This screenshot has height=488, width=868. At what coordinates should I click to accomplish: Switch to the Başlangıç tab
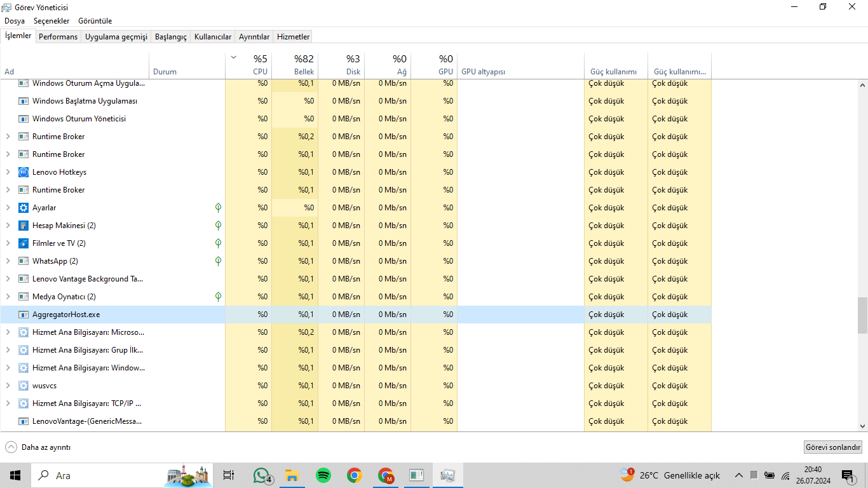[x=171, y=37]
